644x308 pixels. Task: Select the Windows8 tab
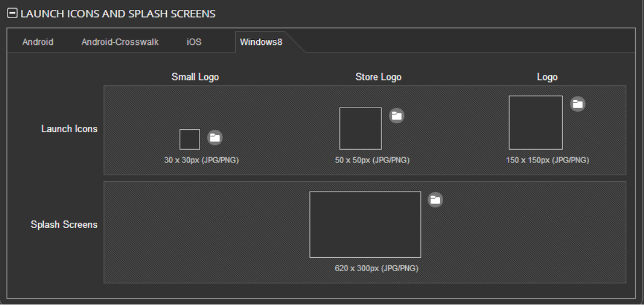pyautogui.click(x=261, y=42)
